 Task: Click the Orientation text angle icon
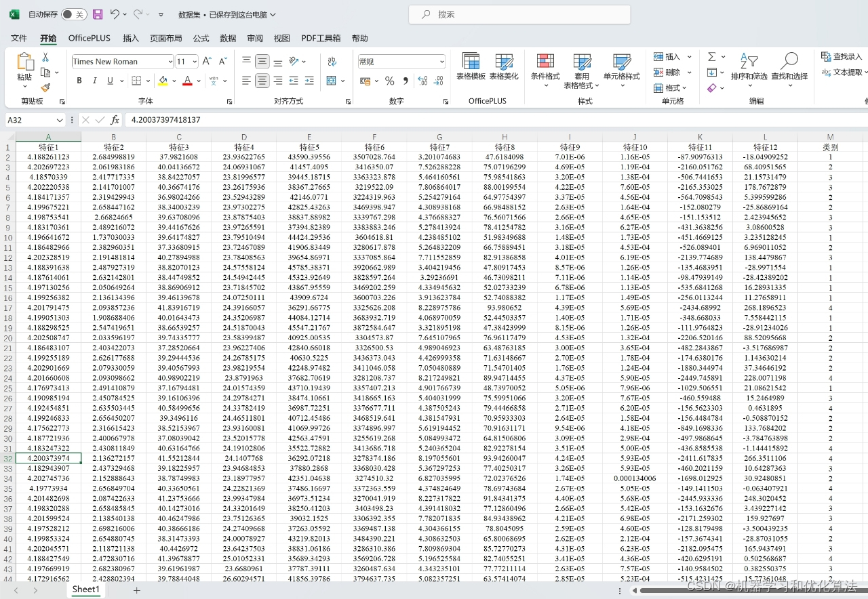(294, 61)
